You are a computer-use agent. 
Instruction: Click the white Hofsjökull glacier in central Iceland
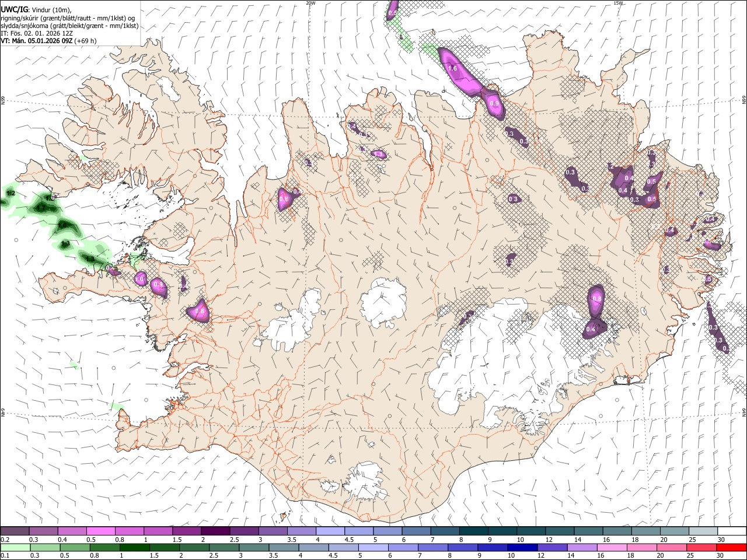pos(383,302)
